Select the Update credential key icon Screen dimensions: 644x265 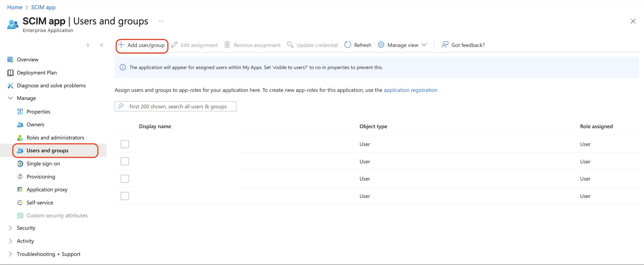tap(290, 45)
